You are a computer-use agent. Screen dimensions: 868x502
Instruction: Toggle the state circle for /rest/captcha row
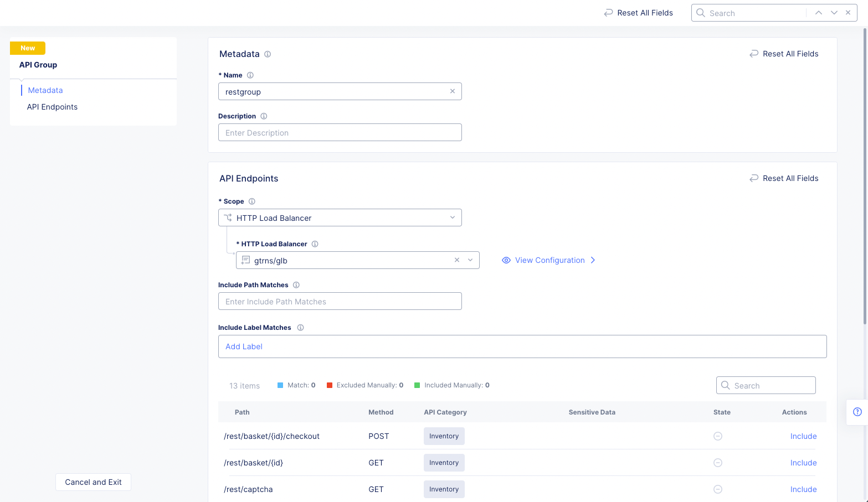(718, 489)
